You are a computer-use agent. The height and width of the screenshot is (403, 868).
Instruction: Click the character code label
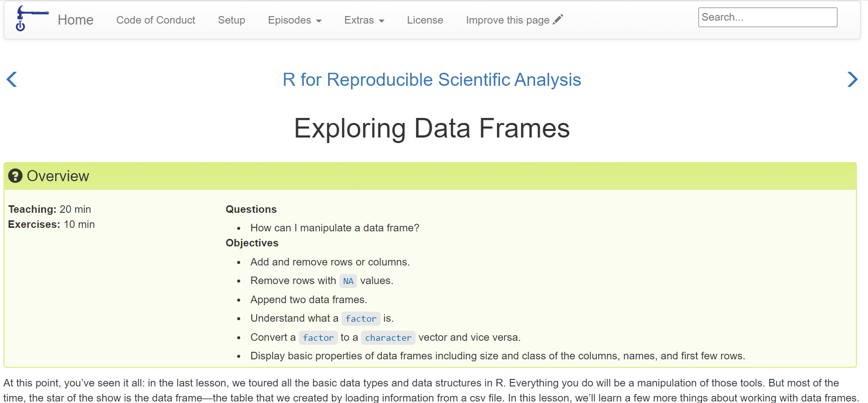(389, 338)
